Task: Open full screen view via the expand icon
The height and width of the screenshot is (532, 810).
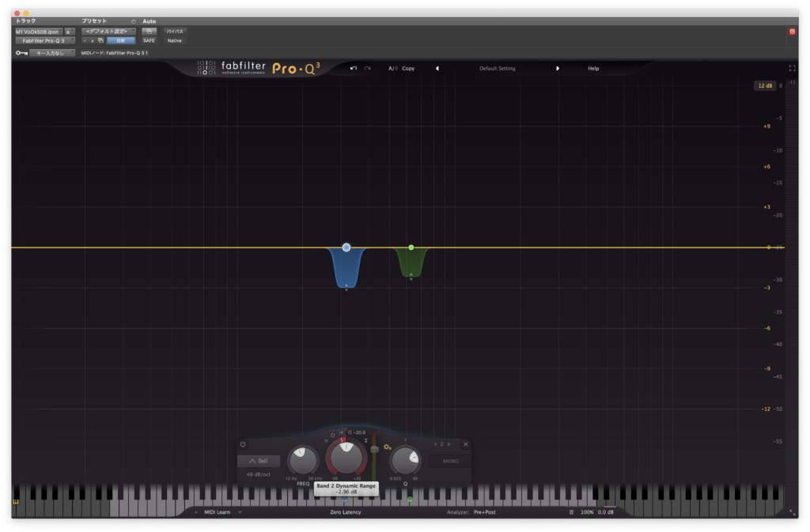Action: (792, 68)
